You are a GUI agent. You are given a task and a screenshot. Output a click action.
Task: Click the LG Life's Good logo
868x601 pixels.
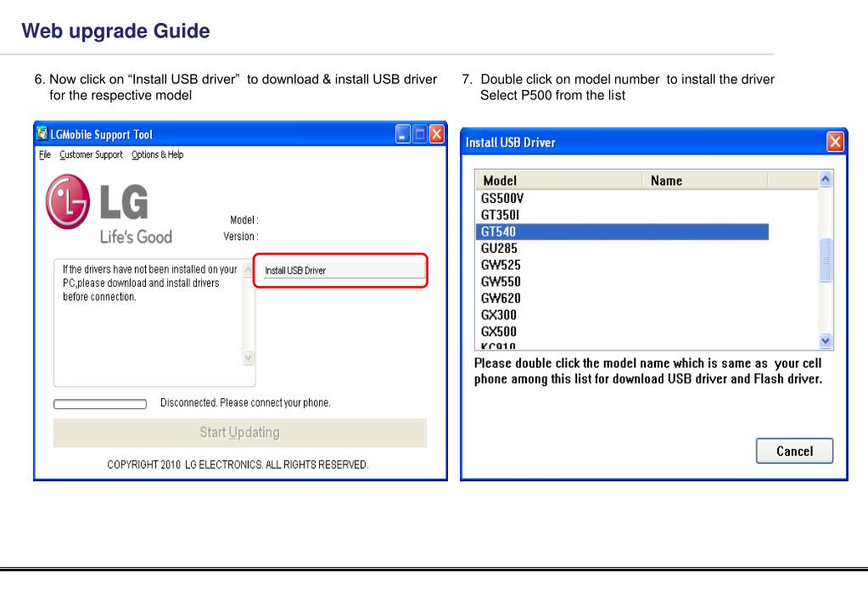tap(109, 210)
